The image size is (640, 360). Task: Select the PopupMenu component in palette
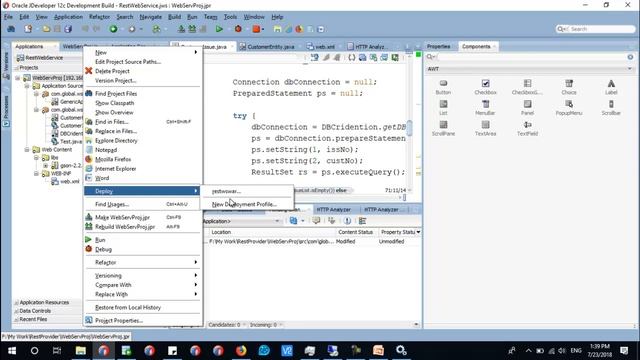[x=569, y=108]
